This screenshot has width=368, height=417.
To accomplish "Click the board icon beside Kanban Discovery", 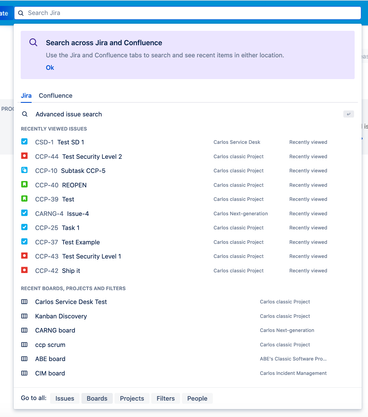I will click(x=24, y=316).
